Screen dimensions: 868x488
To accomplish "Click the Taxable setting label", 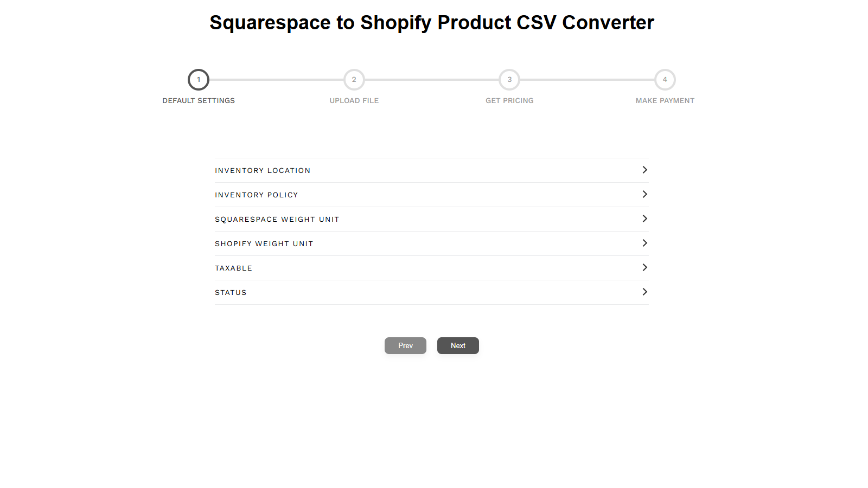I will [233, 268].
